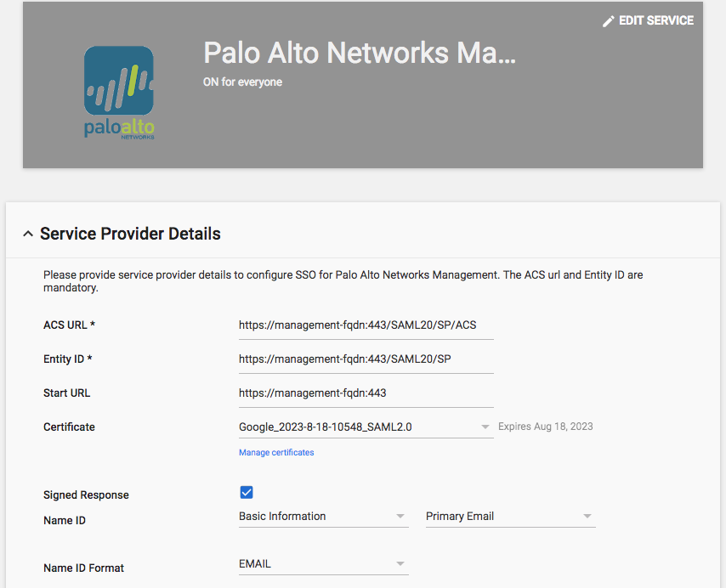The image size is (726, 588).
Task: Click the Expires Aug 18, 2023 text
Action: (546, 427)
